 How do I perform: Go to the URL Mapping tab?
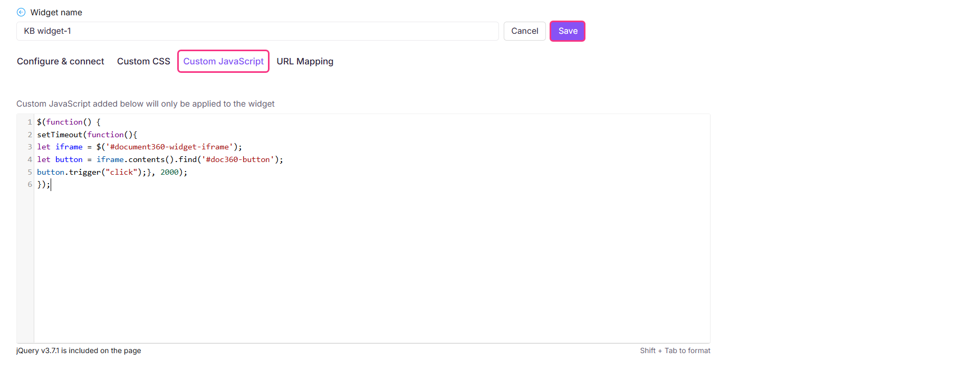pyautogui.click(x=305, y=61)
